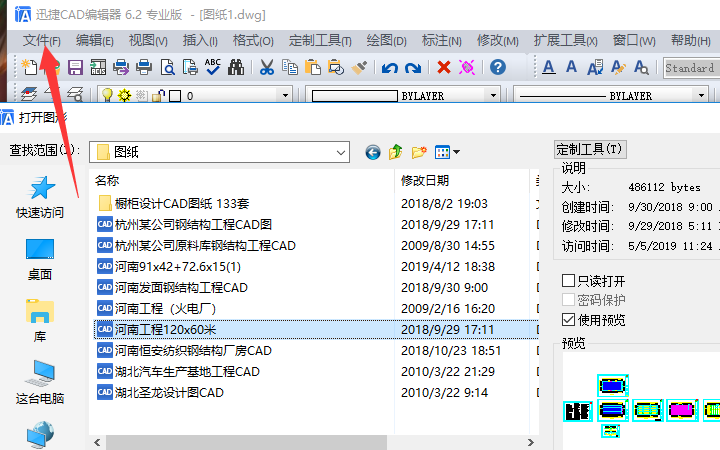Open the layer manager stack icon

click(x=29, y=95)
